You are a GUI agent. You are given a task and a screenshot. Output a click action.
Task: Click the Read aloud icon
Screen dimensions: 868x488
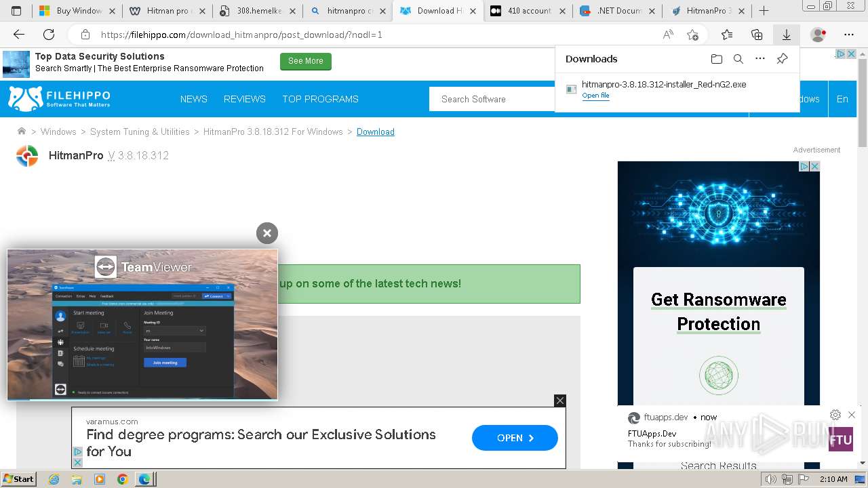(x=668, y=35)
